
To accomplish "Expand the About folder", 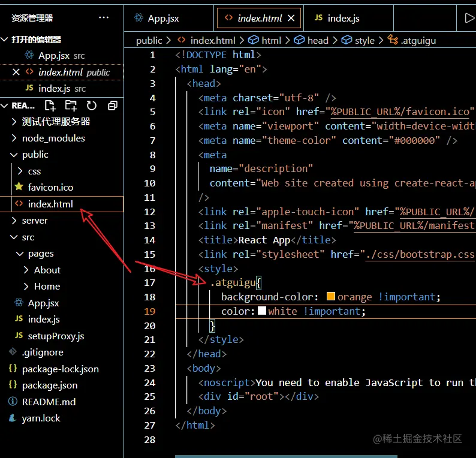I will click(62, 270).
